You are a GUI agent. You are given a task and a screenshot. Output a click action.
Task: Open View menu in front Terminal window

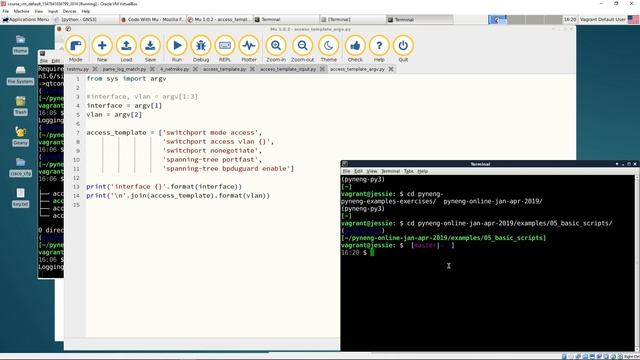click(371, 171)
